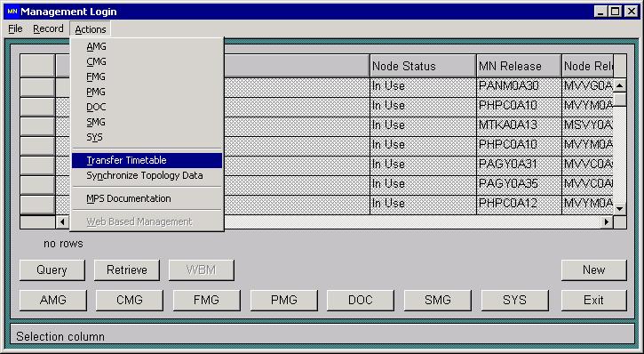Maximize the Management Login window
Screen dimensions: 644x354
616,12
